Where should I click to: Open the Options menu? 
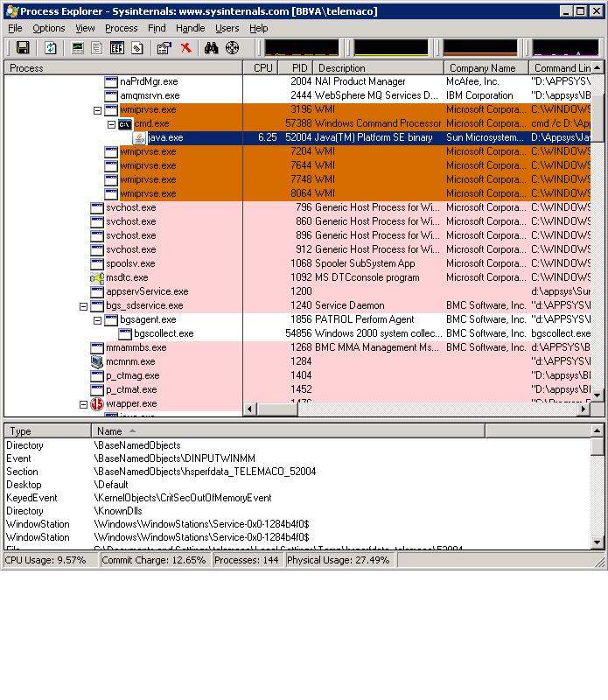click(49, 28)
